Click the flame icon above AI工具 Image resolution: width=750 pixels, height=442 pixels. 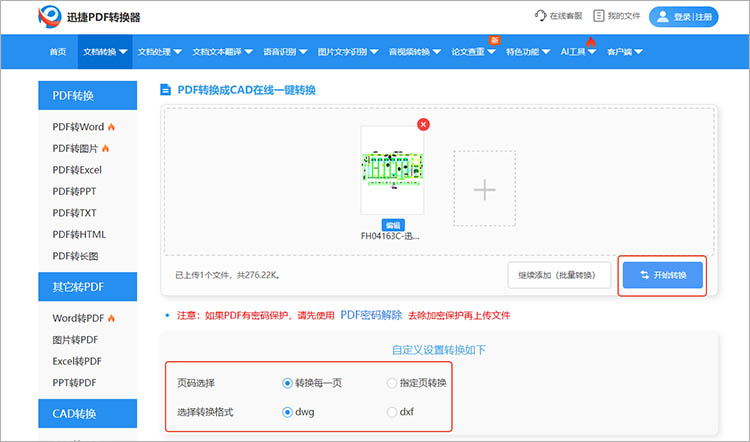click(591, 42)
